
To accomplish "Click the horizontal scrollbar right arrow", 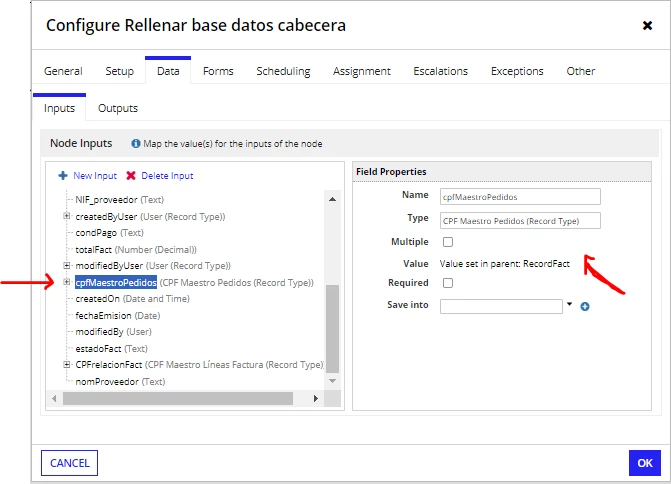I will [316, 398].
